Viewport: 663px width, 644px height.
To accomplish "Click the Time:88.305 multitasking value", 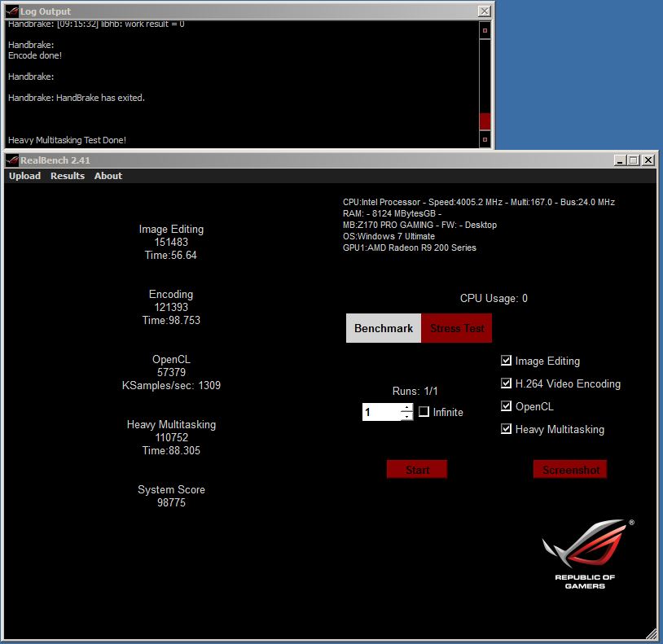I will coord(171,450).
